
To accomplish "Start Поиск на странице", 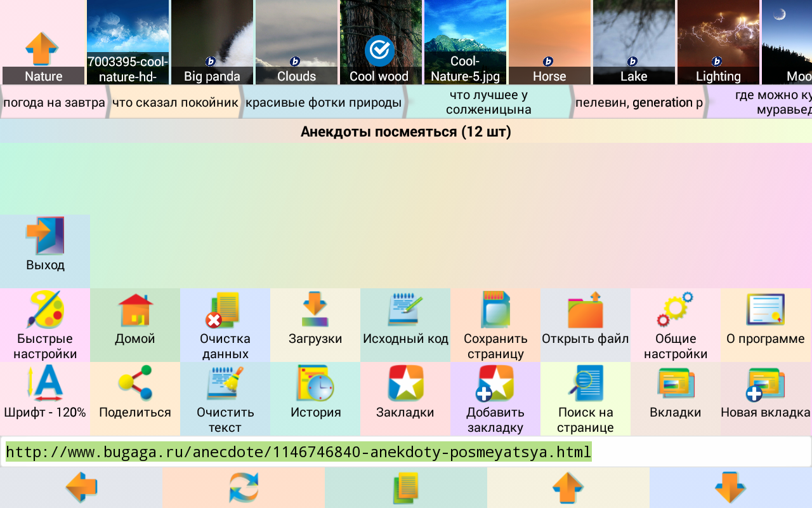I will tap(586, 399).
